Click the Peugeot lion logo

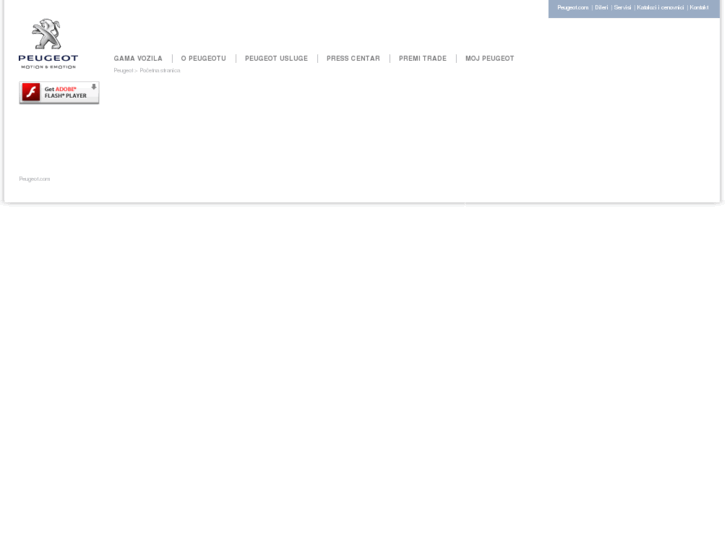pos(48,44)
